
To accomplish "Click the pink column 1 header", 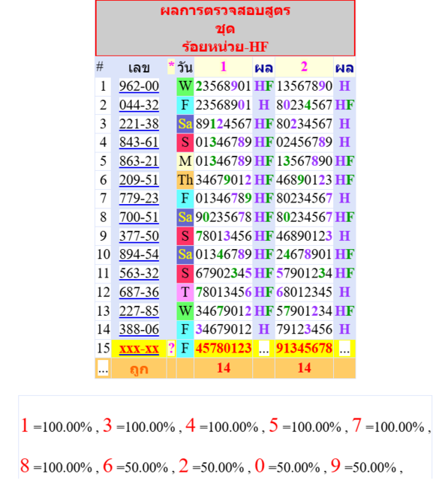I will (223, 67).
